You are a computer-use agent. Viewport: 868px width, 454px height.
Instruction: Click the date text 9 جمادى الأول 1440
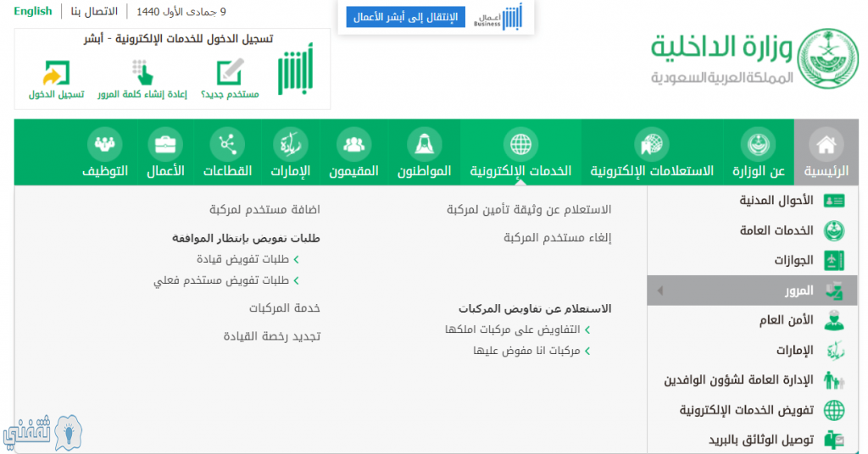click(x=181, y=12)
